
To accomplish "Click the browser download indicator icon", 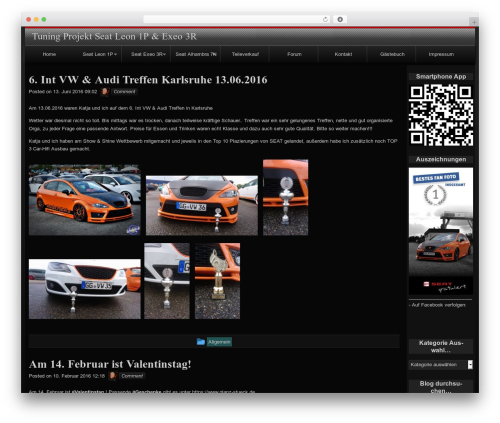I will point(340,19).
